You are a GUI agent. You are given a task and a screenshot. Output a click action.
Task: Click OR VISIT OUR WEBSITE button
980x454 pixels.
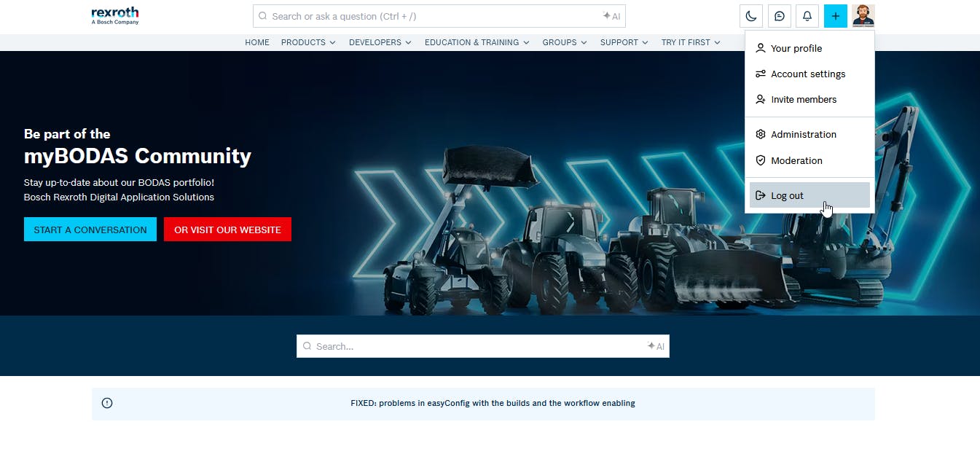click(227, 230)
